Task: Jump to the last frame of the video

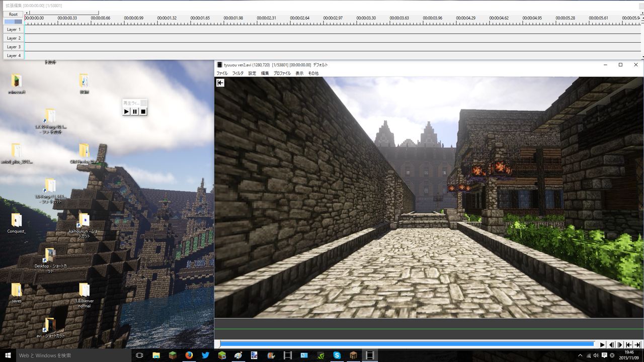Action: tap(637, 344)
